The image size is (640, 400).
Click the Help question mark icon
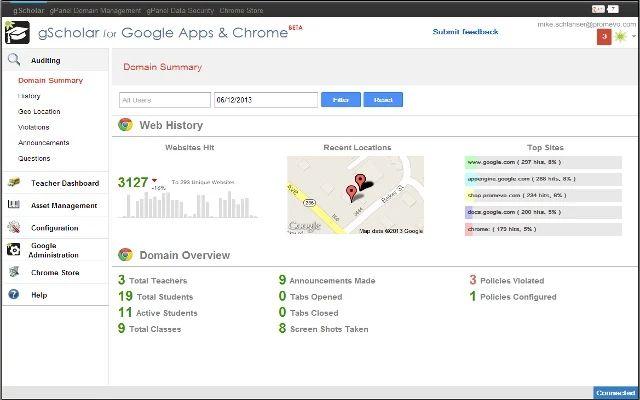click(13, 294)
